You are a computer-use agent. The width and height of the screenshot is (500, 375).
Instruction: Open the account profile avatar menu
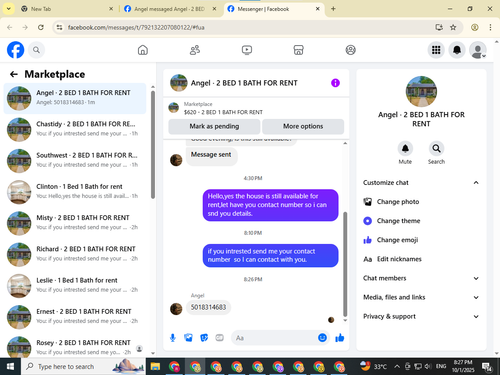tap(477, 50)
